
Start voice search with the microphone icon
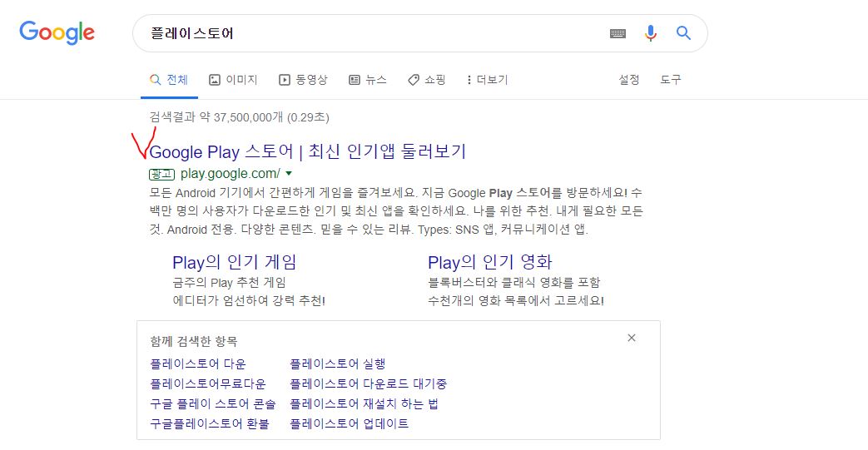click(x=651, y=33)
